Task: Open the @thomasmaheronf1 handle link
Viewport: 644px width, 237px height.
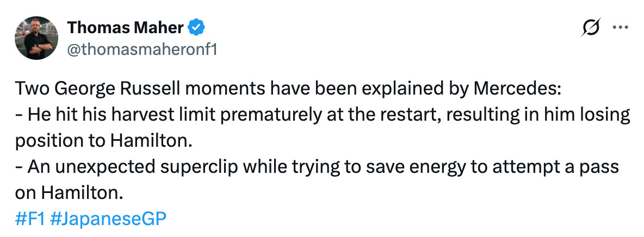Action: pos(142,49)
